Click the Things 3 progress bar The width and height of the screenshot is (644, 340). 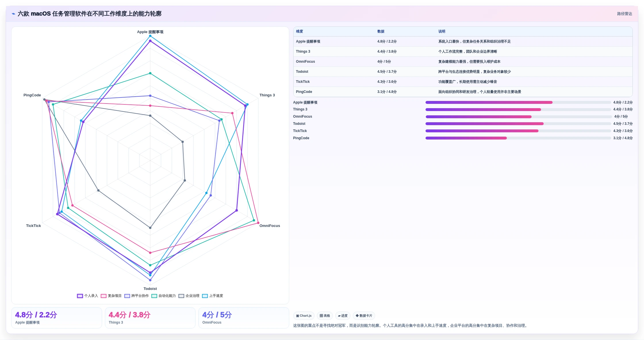click(518, 110)
